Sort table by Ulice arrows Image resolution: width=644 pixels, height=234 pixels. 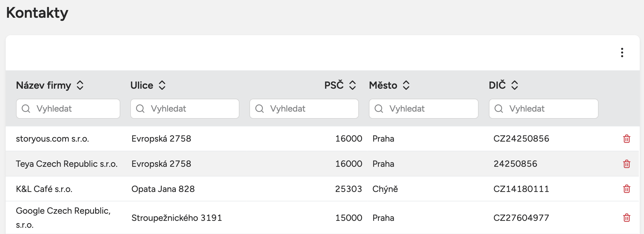[162, 85]
